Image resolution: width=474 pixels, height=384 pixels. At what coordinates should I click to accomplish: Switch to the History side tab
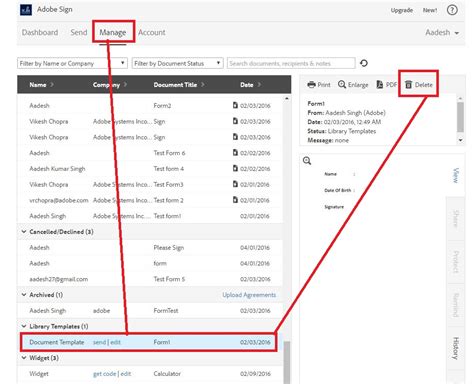pos(455,348)
